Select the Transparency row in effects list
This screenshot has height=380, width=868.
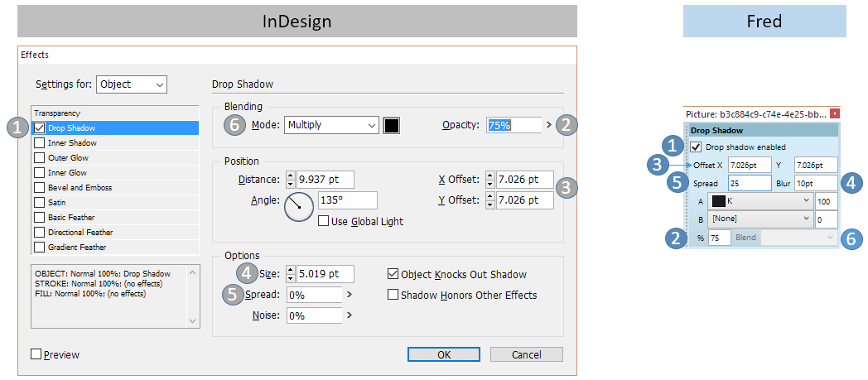[115, 113]
